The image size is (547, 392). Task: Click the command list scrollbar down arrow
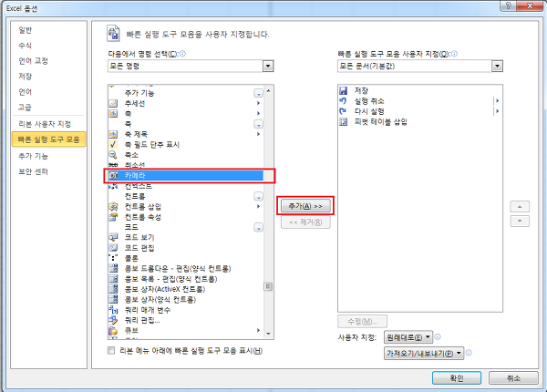coord(268,334)
